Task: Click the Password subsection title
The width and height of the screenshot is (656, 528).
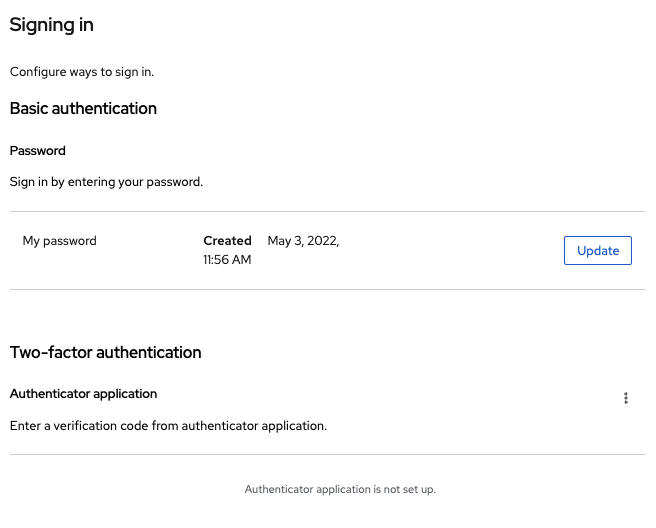Action: [x=38, y=151]
